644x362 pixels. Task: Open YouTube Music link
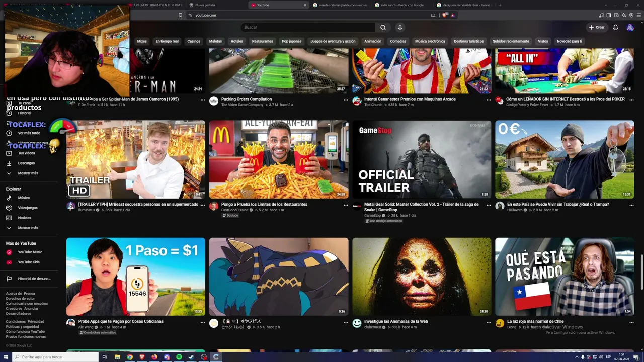pos(30,252)
